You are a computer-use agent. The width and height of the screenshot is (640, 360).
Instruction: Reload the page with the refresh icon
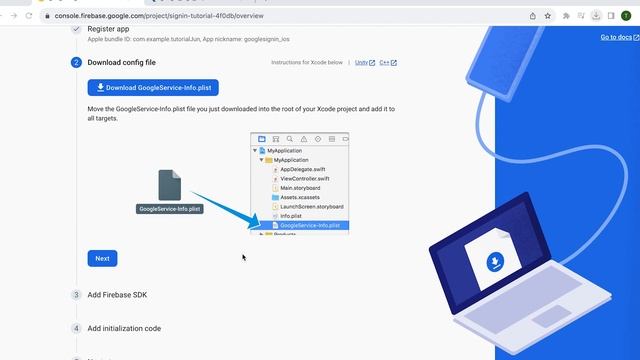point(29,16)
